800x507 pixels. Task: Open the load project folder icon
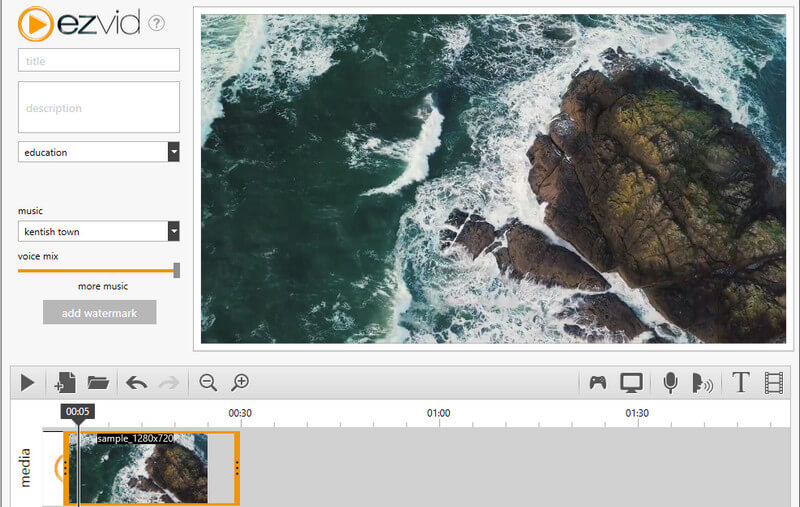pos(97,382)
